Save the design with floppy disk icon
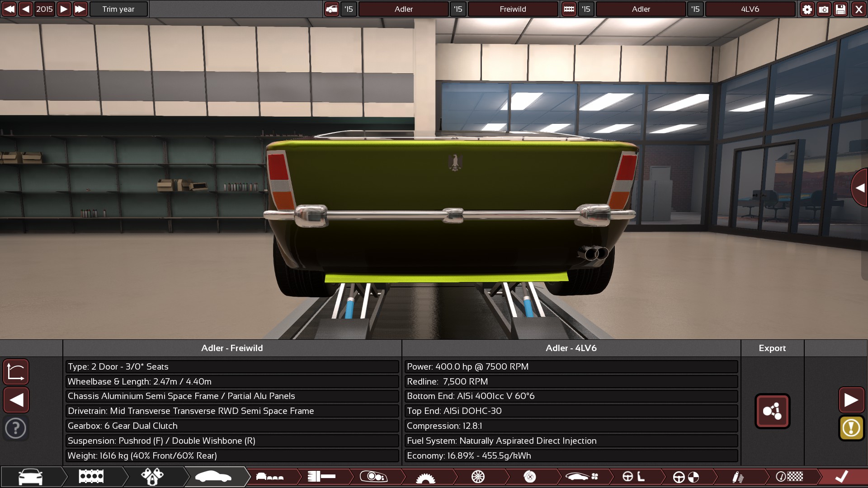The width and height of the screenshot is (868, 488). pyautogui.click(x=840, y=9)
